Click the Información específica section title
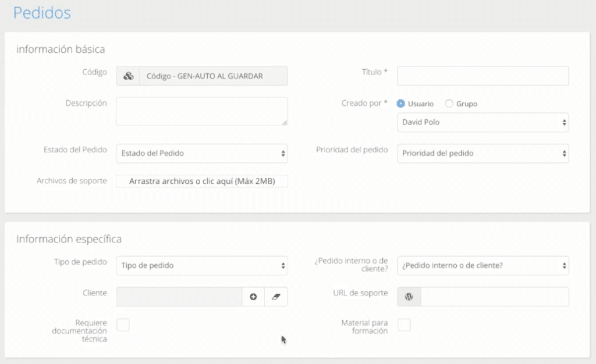The width and height of the screenshot is (596, 364). coord(69,239)
